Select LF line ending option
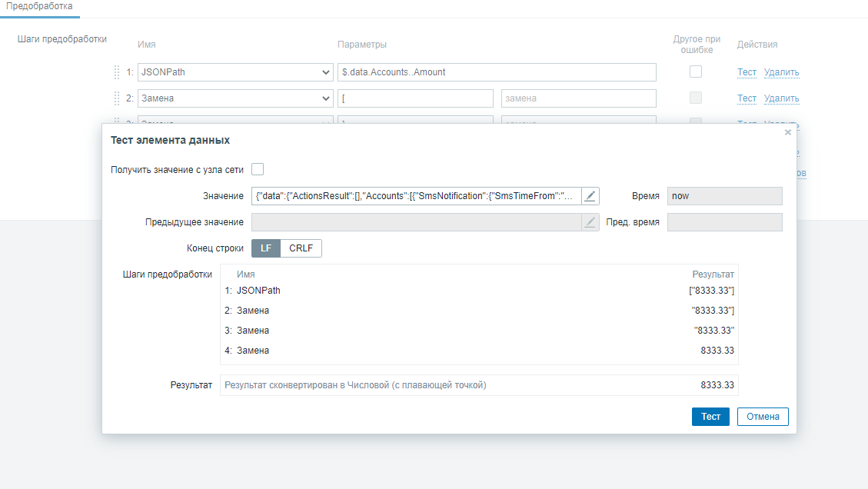Screen dimensions: 868x489 (x=266, y=248)
